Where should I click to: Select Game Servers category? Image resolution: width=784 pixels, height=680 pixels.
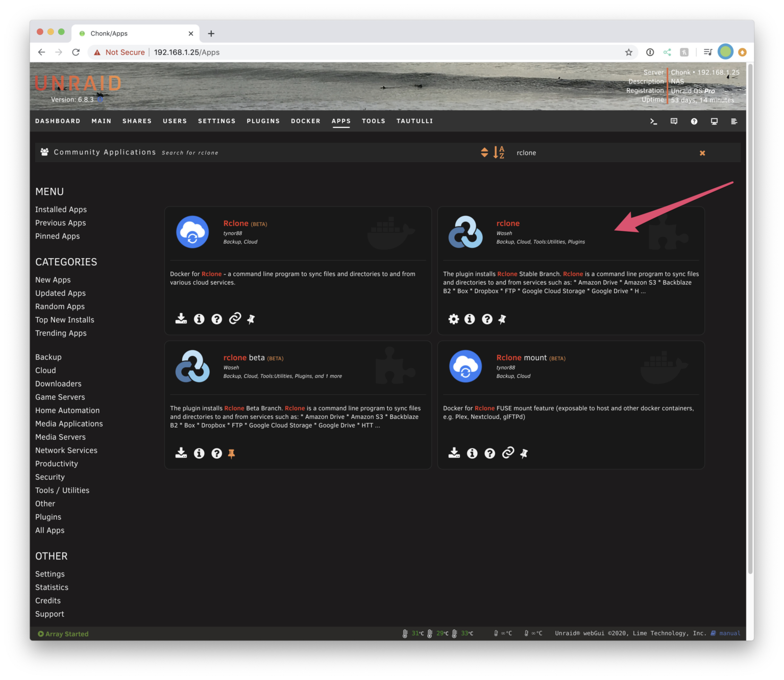coord(60,397)
